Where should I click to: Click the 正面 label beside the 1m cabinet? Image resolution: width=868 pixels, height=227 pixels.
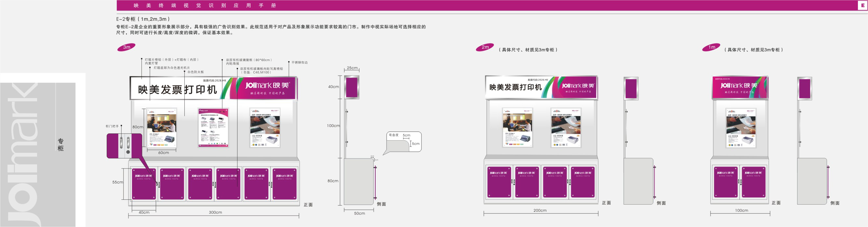click(776, 203)
